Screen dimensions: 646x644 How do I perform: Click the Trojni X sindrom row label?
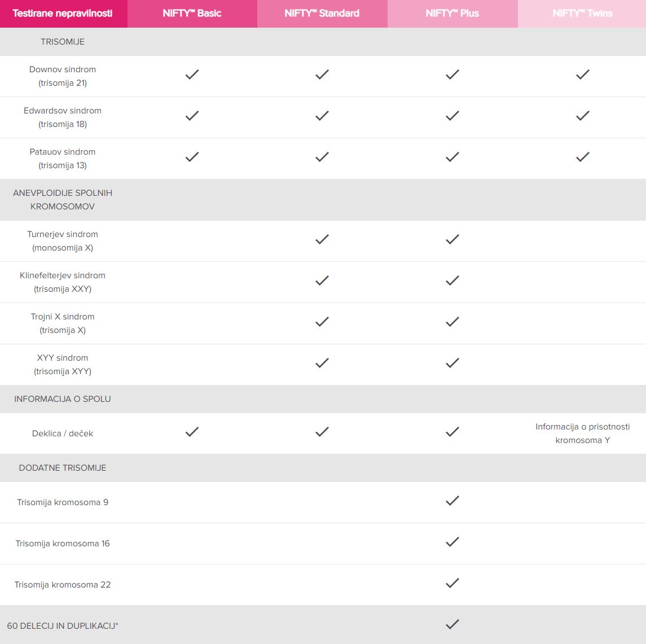[63, 323]
